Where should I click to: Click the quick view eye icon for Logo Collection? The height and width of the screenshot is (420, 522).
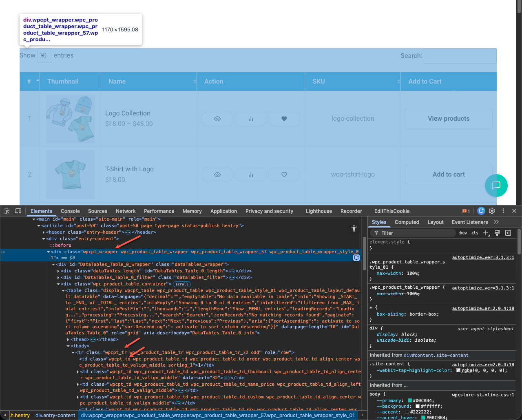click(217, 119)
